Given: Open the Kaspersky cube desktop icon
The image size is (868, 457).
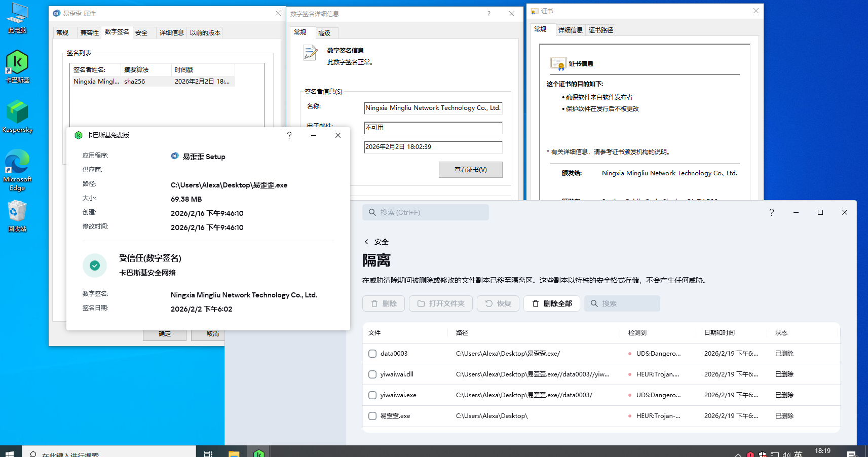Looking at the screenshot, I should (17, 116).
